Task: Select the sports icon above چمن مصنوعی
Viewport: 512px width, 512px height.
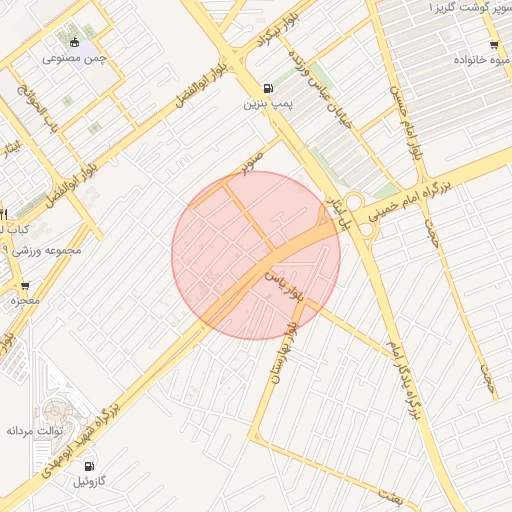Action: (75, 42)
